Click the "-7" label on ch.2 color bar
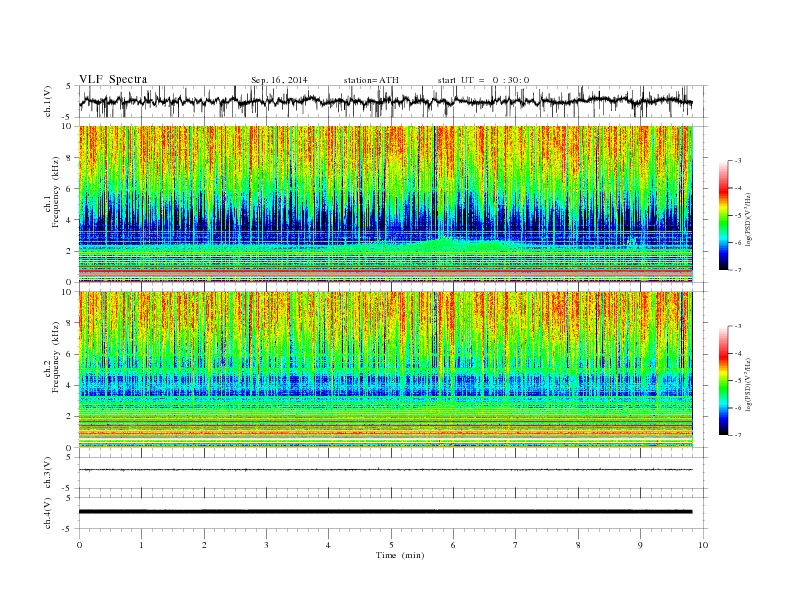Image resolution: width=792 pixels, height=612 pixels. pyautogui.click(x=738, y=435)
